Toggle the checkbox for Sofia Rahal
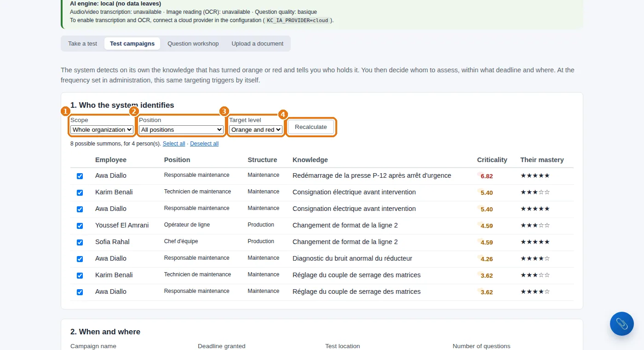Viewport: 644px width, 350px height. 80,242
